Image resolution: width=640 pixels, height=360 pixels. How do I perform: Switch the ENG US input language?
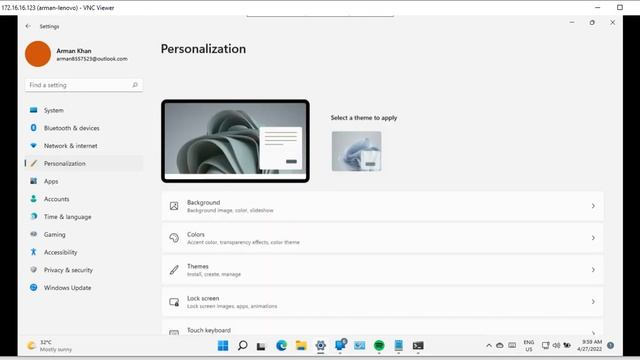tap(529, 346)
